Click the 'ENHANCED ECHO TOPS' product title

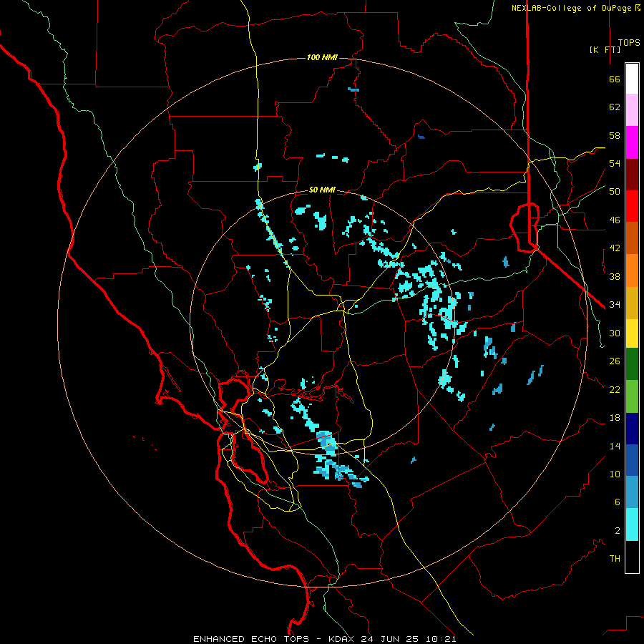[x=251, y=639]
